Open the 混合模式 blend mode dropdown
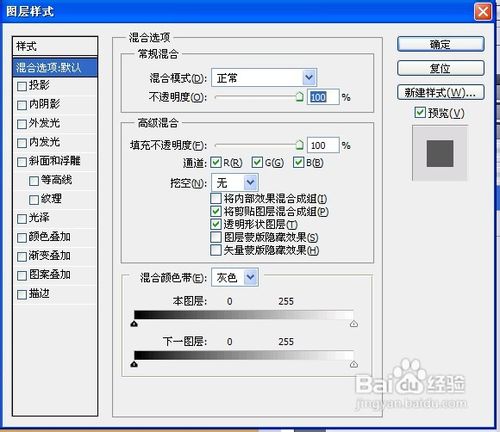This screenshot has height=432, width=500. pos(264,78)
